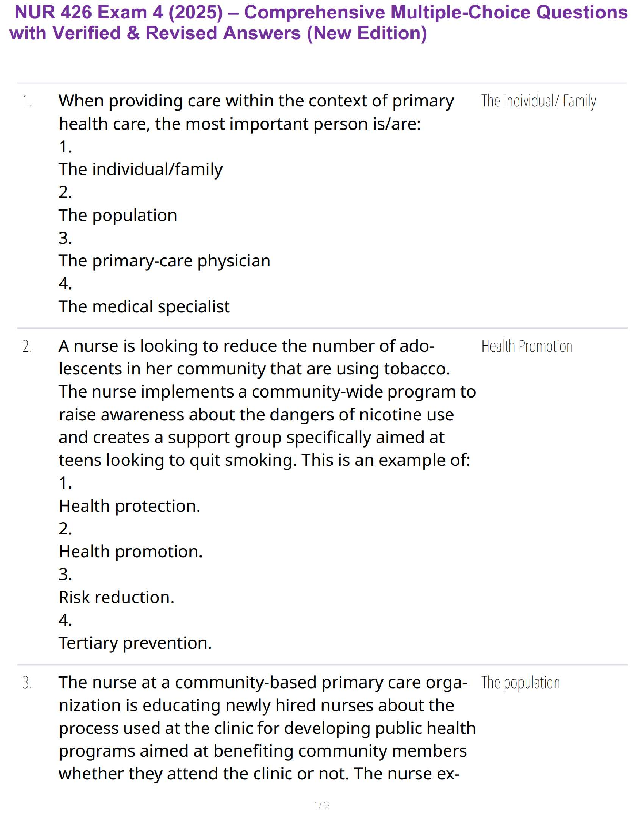Click question number 2 in the left margin

(27, 346)
